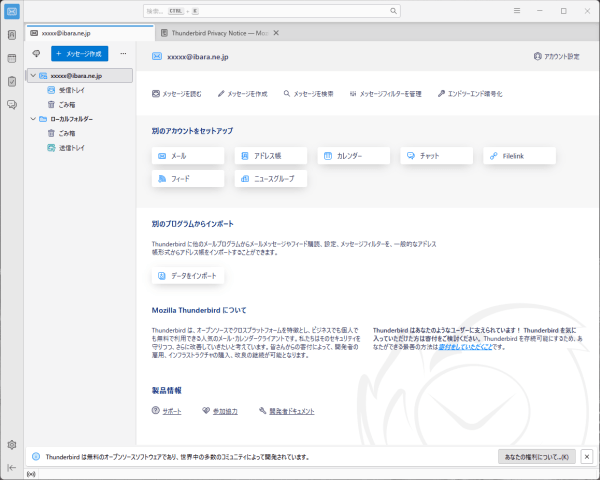Image resolution: width=600 pixels, height=480 pixels.
Task: Set up a カレンダー
Action: tap(354, 156)
